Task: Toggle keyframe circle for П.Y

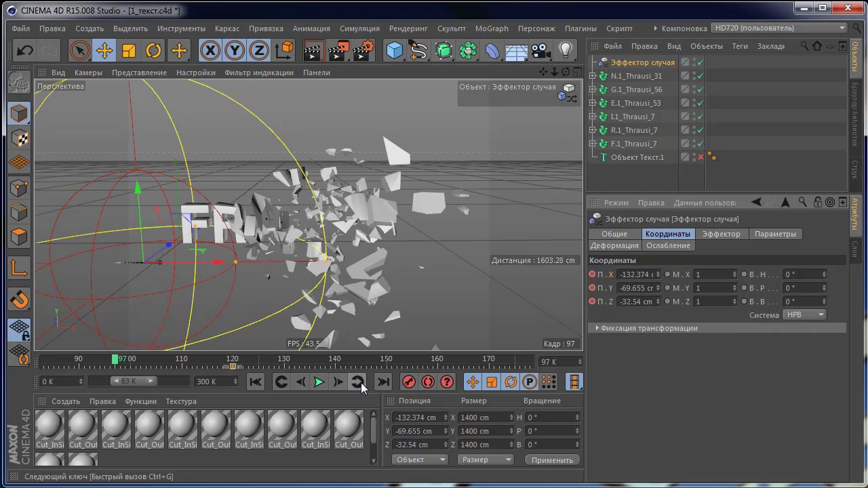Action: (592, 288)
